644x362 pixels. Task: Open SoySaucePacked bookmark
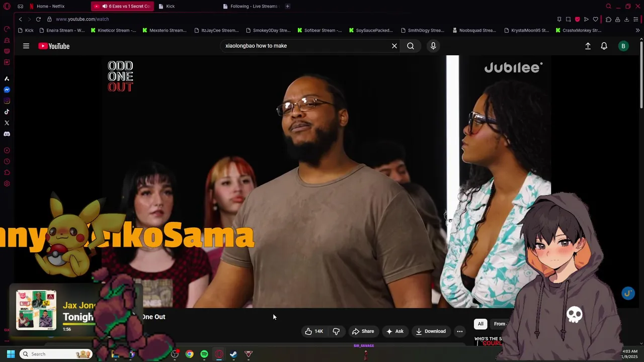[371, 30]
